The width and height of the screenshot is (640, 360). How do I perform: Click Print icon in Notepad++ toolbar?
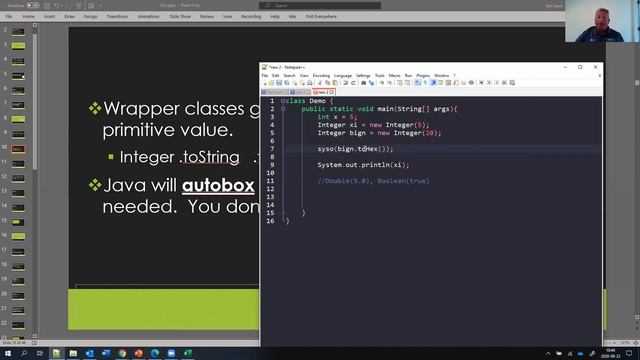(x=310, y=83)
